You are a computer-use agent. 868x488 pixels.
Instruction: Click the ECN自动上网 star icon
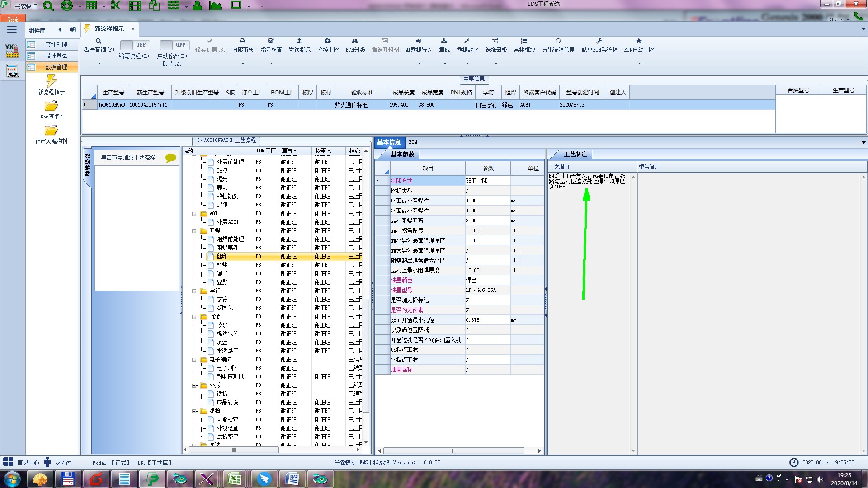coord(639,41)
